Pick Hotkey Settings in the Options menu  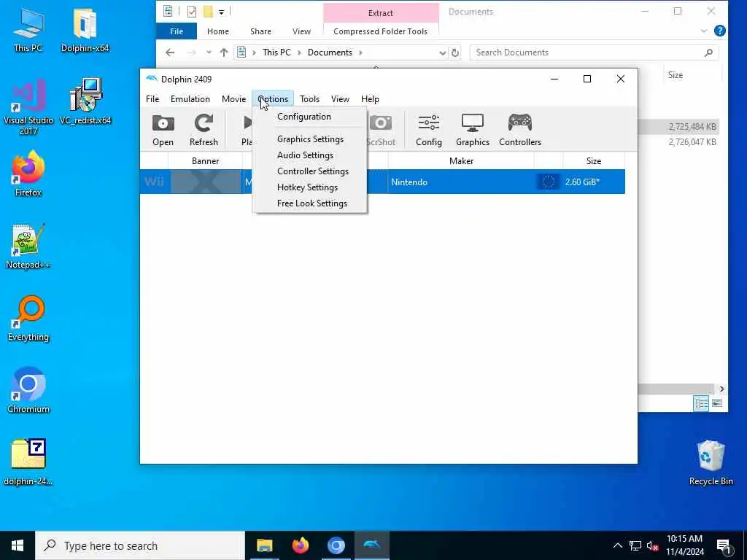pos(307,187)
